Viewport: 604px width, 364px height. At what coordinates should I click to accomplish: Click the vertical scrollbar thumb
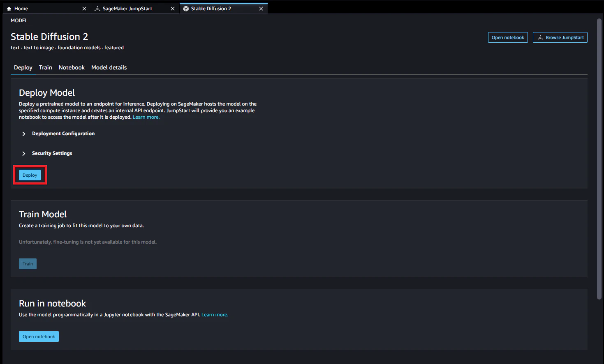coord(599,159)
